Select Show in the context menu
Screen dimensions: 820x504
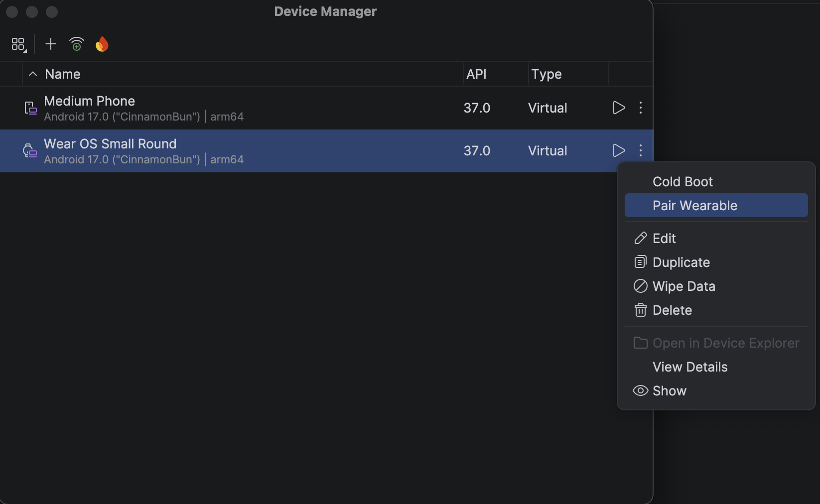coord(716,391)
